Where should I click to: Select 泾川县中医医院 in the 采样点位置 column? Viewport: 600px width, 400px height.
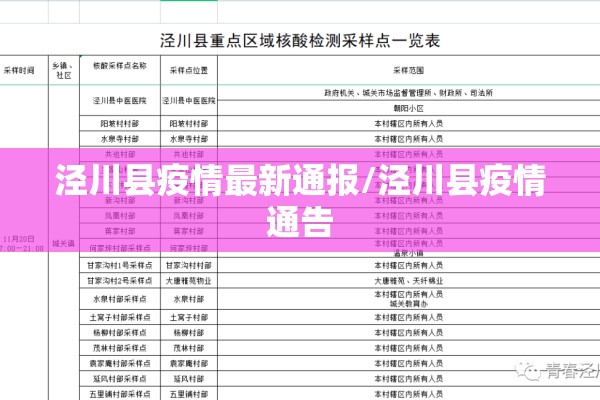189,101
